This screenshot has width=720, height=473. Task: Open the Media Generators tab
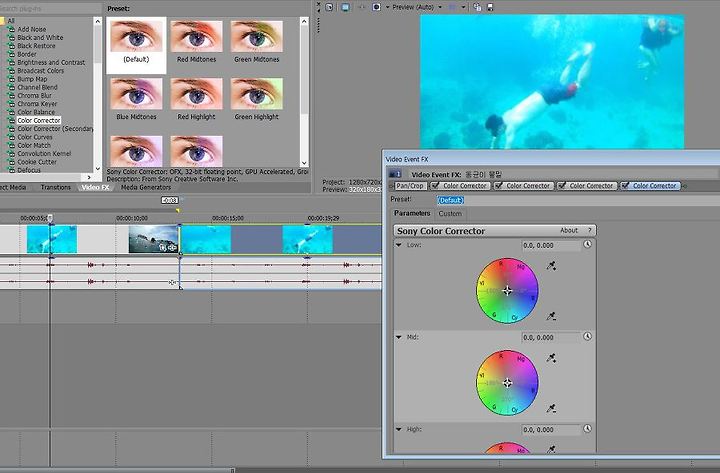click(x=146, y=187)
